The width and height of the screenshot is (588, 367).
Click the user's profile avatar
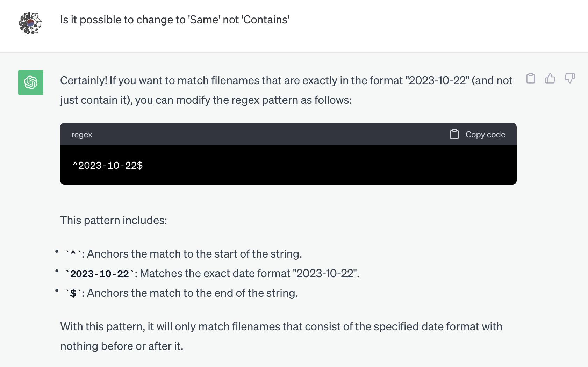click(30, 23)
